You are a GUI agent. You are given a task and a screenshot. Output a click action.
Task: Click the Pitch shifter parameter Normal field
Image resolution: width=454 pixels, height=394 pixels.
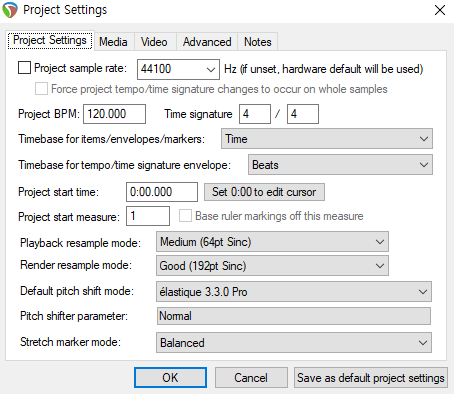[294, 316]
